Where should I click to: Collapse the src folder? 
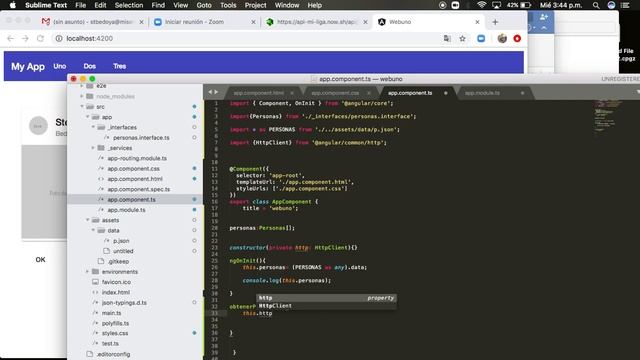(x=82, y=107)
